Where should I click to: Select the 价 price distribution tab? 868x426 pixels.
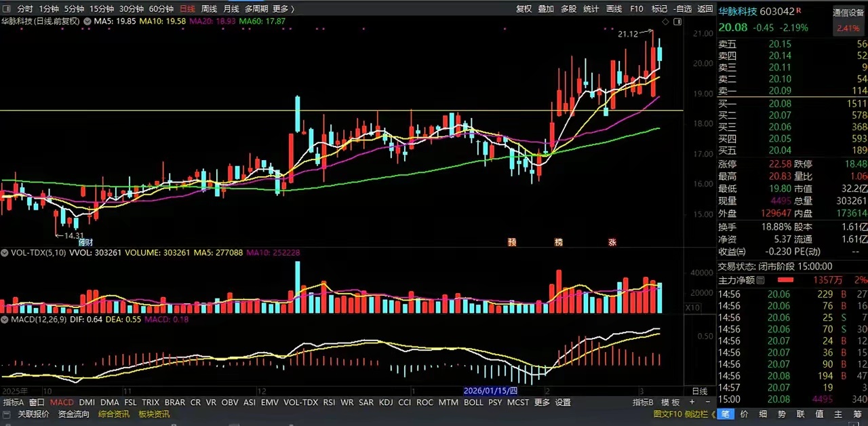tap(744, 414)
